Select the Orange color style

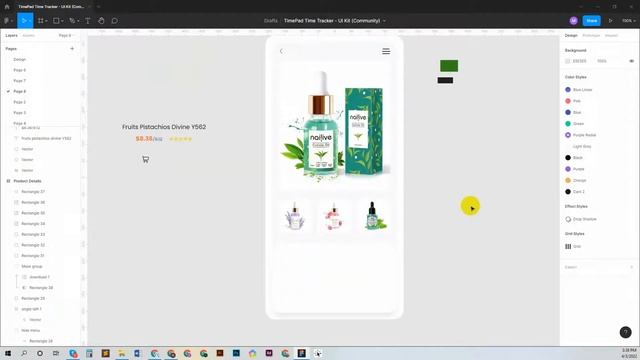[576, 180]
